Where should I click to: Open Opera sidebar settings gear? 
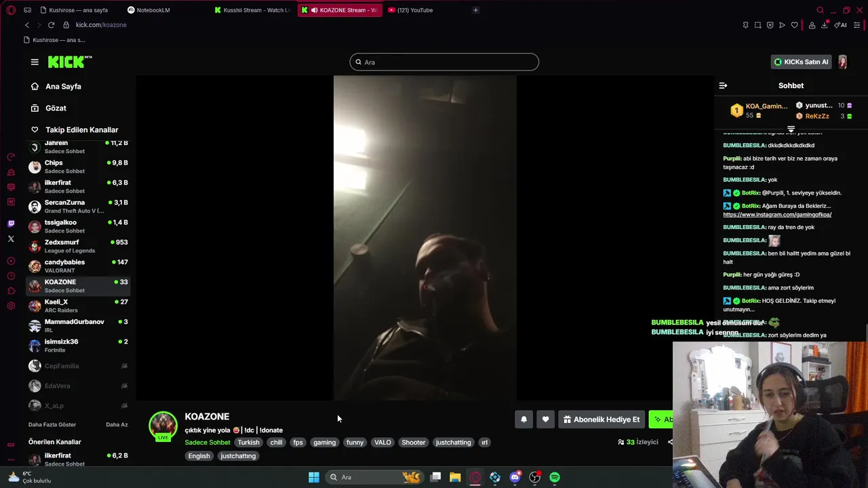[x=11, y=306]
